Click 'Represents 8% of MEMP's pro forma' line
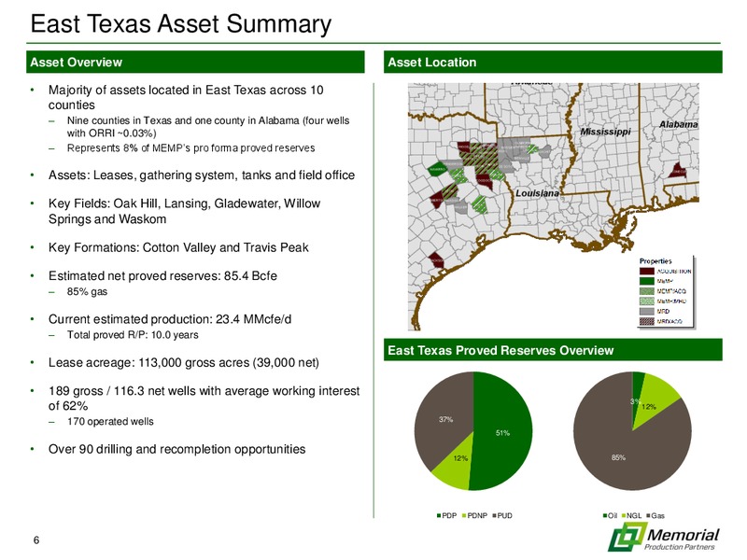The width and height of the screenshot is (747, 560). (x=190, y=147)
